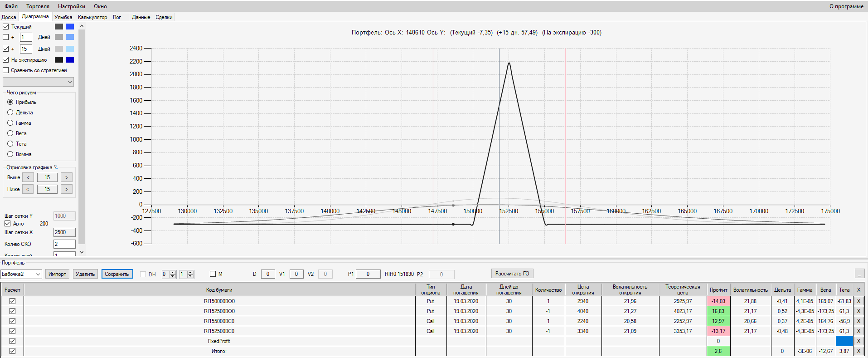Open the Файл menu

11,6
